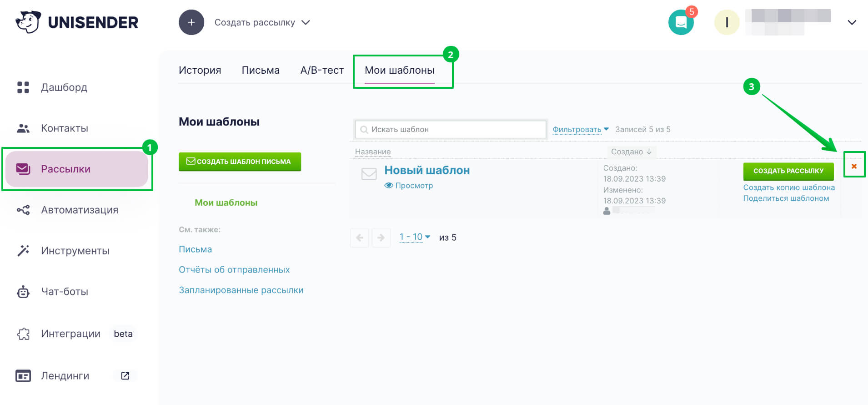The image size is (868, 405).
Task: Click Поделиться шаблоном link
Action: point(786,198)
